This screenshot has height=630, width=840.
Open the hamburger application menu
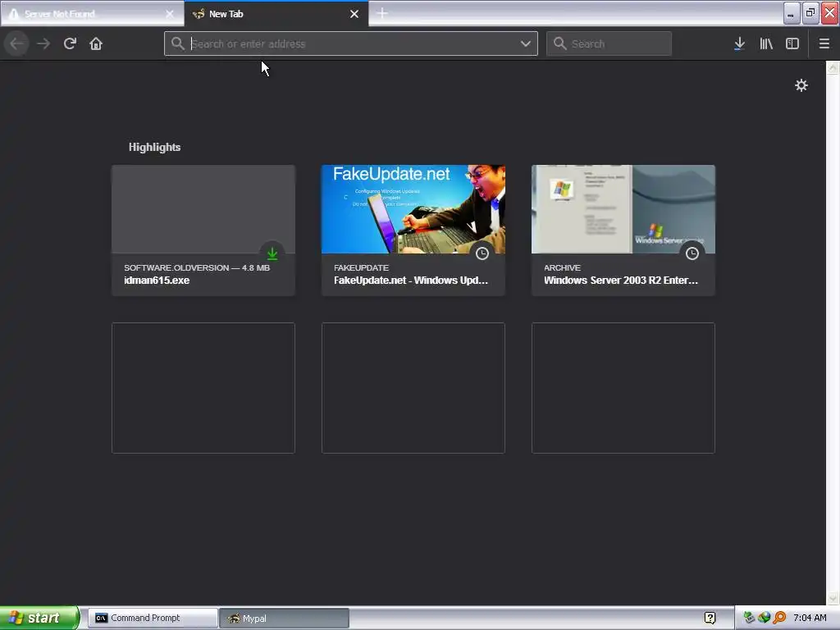click(x=824, y=43)
